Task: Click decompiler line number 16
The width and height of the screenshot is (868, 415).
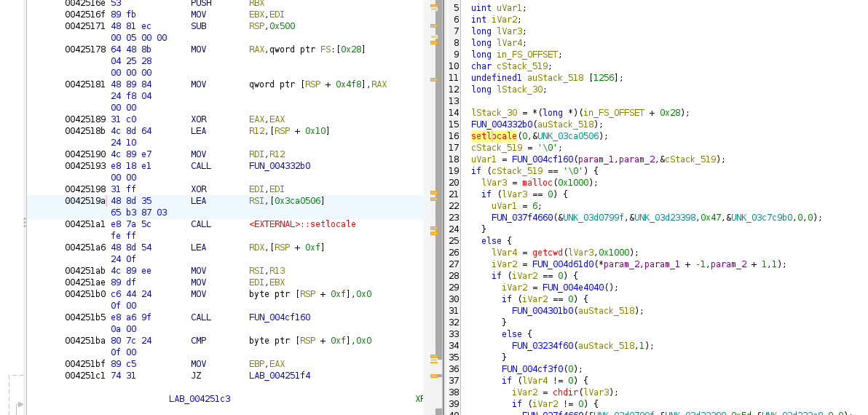Action: tap(454, 135)
